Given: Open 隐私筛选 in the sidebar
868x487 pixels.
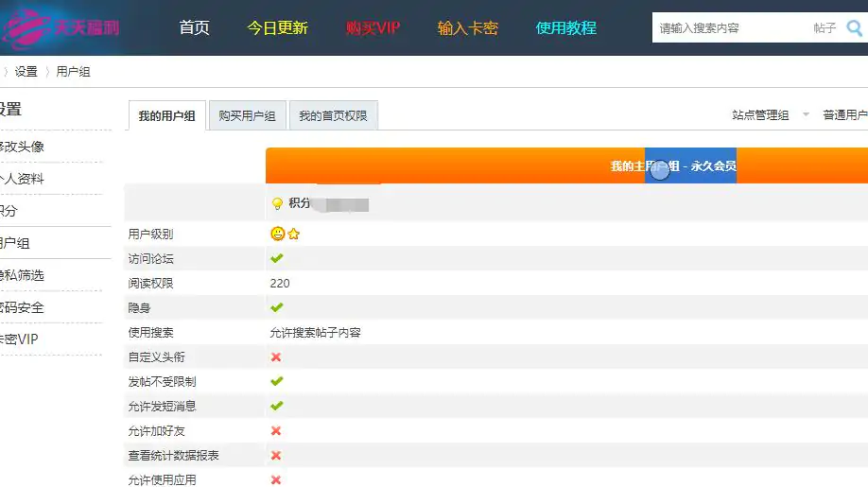Looking at the screenshot, I should pos(22,275).
